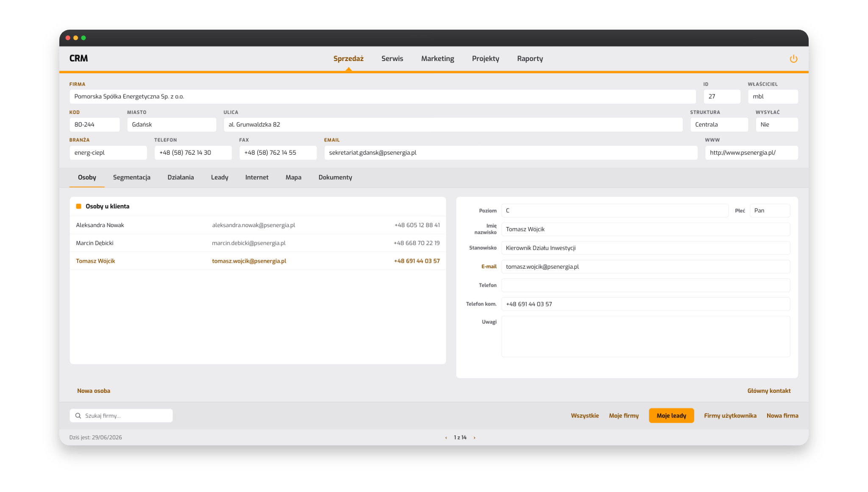Click phone +48 668 70 22 19

417,243
